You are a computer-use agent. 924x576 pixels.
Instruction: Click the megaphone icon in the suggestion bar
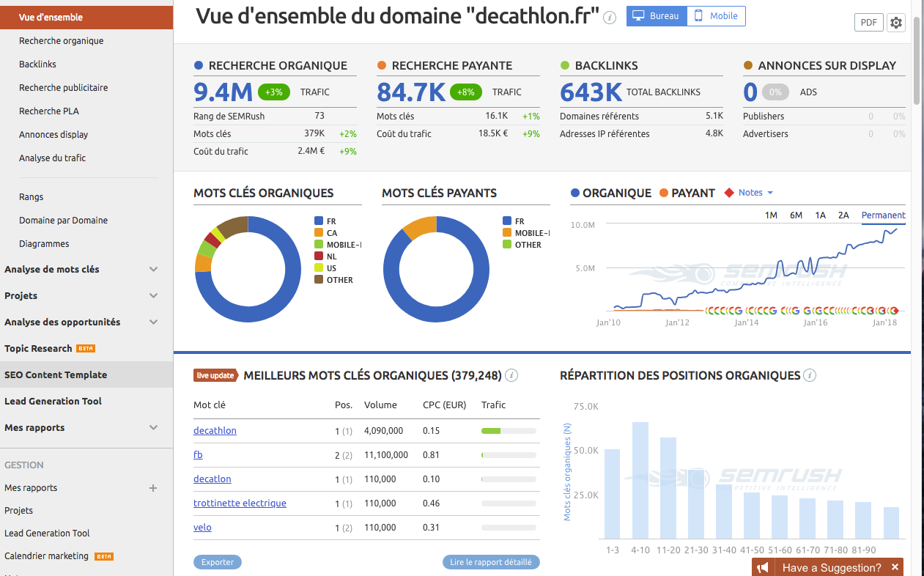(x=763, y=567)
